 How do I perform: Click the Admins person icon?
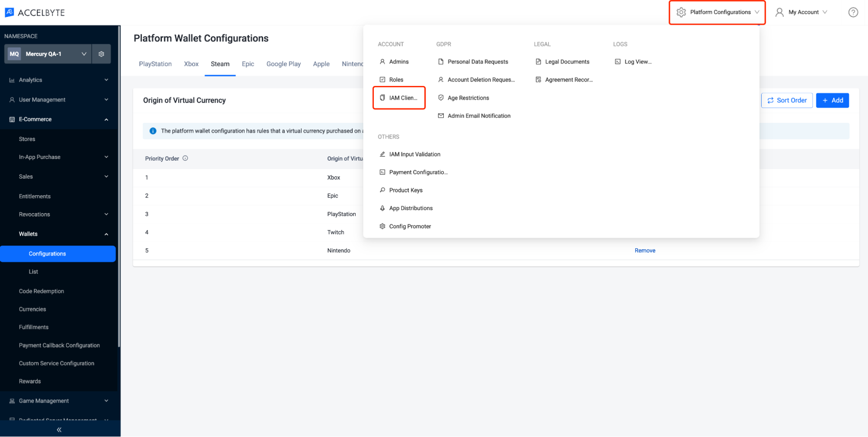382,62
